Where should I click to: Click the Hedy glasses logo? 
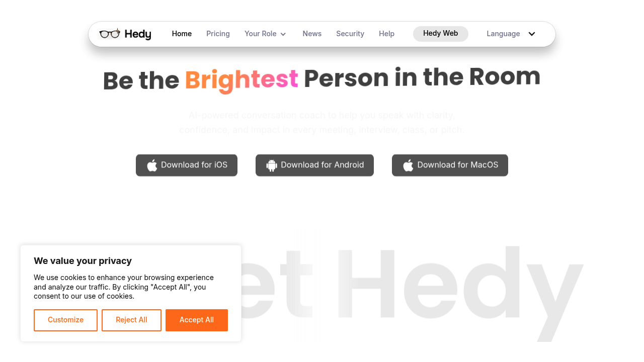(110, 33)
